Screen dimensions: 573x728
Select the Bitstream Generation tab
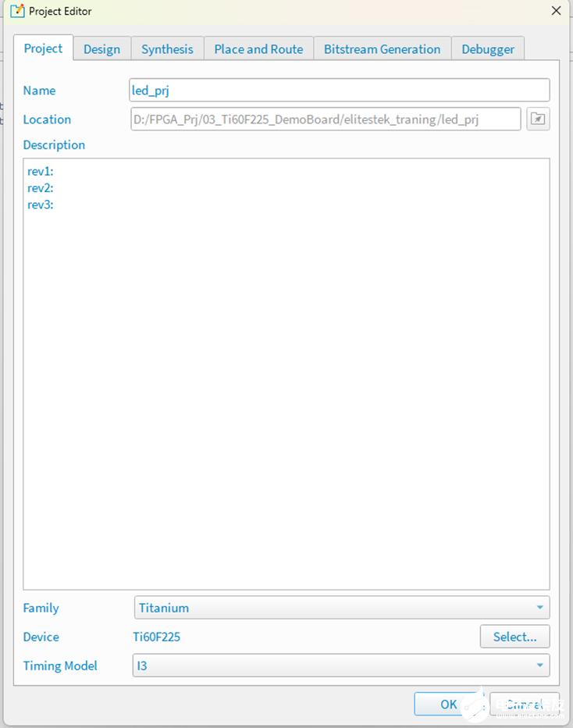tap(382, 49)
